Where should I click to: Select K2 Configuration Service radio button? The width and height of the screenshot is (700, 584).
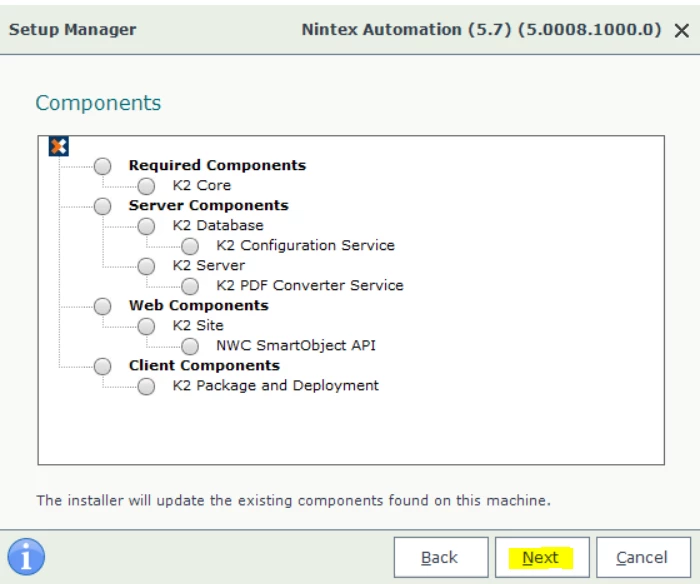click(191, 246)
